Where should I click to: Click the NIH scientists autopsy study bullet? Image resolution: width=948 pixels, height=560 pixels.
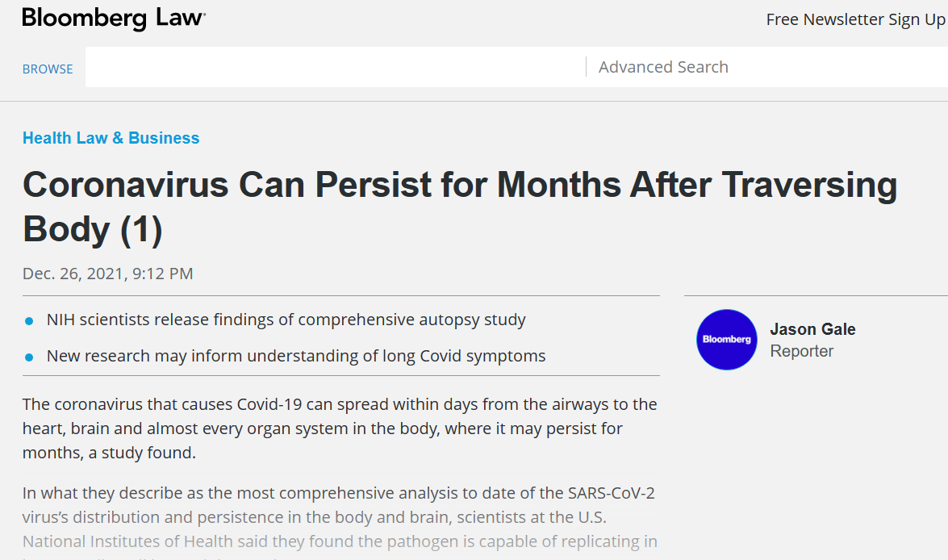coord(286,320)
